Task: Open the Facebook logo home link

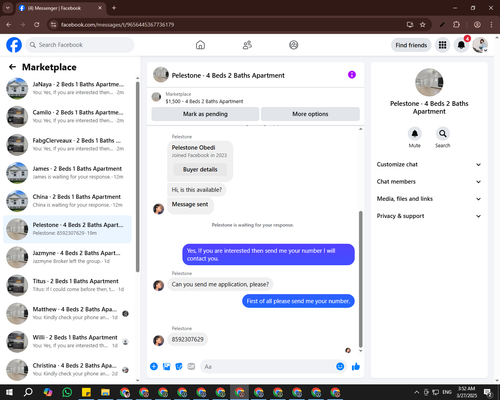Action: coord(14,45)
